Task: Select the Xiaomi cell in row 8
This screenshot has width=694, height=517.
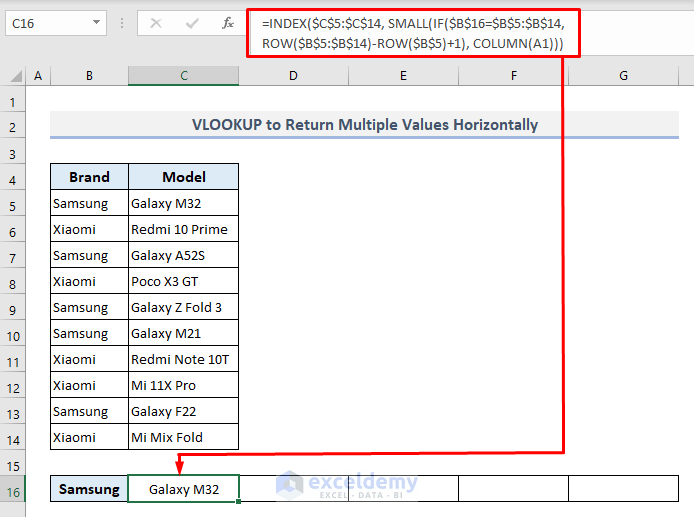Action: pyautogui.click(x=89, y=282)
